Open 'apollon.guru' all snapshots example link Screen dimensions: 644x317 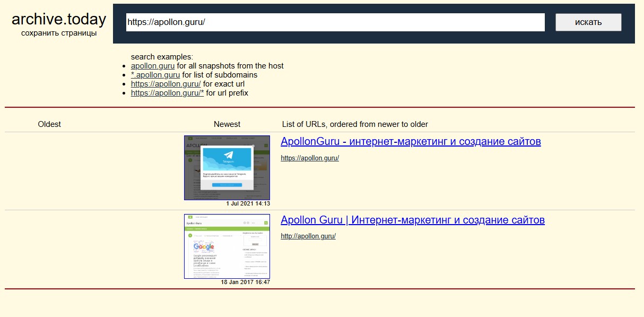(153, 66)
